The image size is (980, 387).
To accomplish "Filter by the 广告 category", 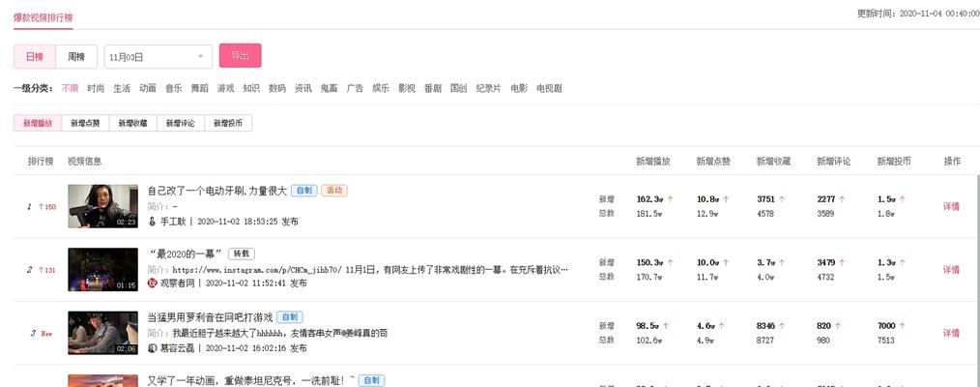I will (x=355, y=89).
